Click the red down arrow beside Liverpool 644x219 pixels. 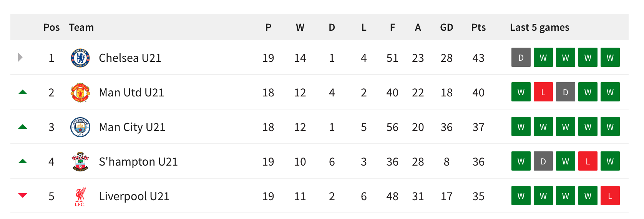point(23,196)
